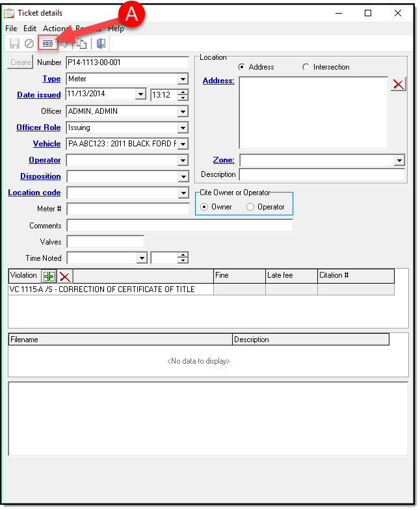Open the File menu
Screen dimensions: 420x510
tap(11, 29)
